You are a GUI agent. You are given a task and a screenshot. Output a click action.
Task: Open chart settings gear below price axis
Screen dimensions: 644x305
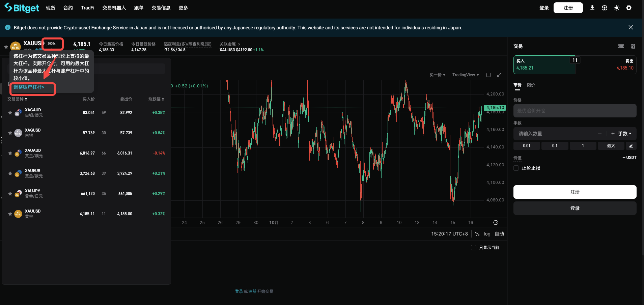pyautogui.click(x=496, y=223)
